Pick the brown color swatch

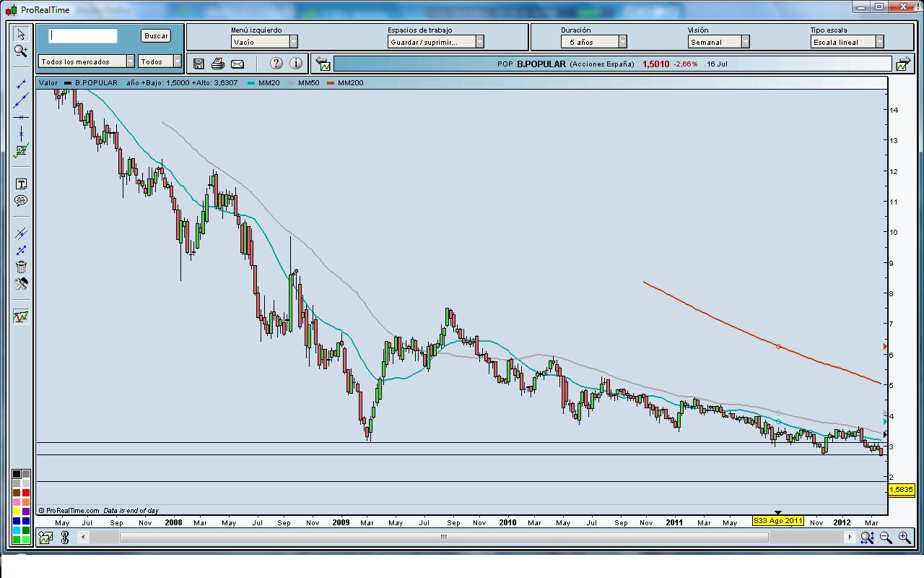[x=17, y=493]
